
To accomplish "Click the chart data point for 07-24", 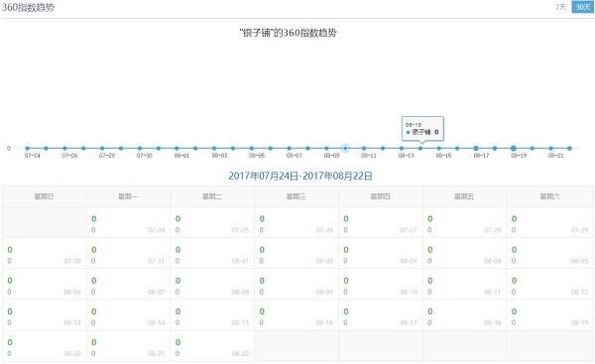I will 28,149.
